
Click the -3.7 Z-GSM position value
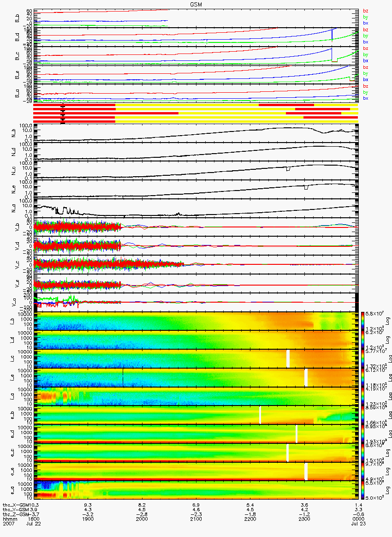pos(34,514)
